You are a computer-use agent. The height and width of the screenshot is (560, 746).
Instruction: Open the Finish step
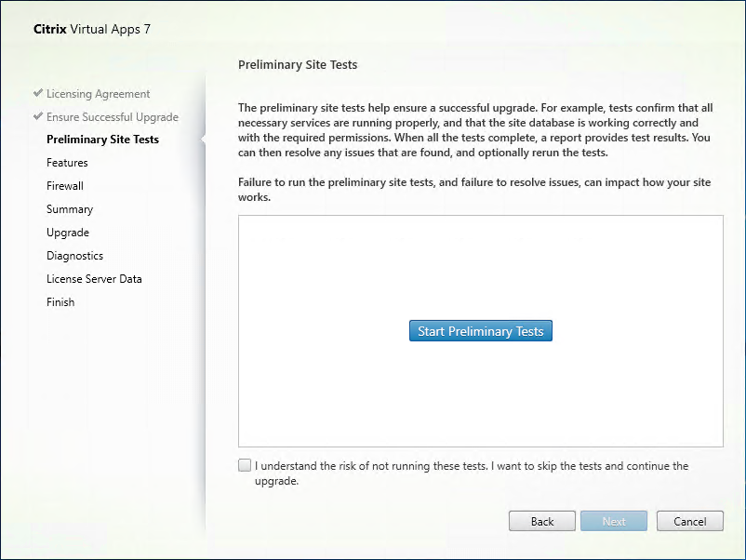[x=60, y=302]
